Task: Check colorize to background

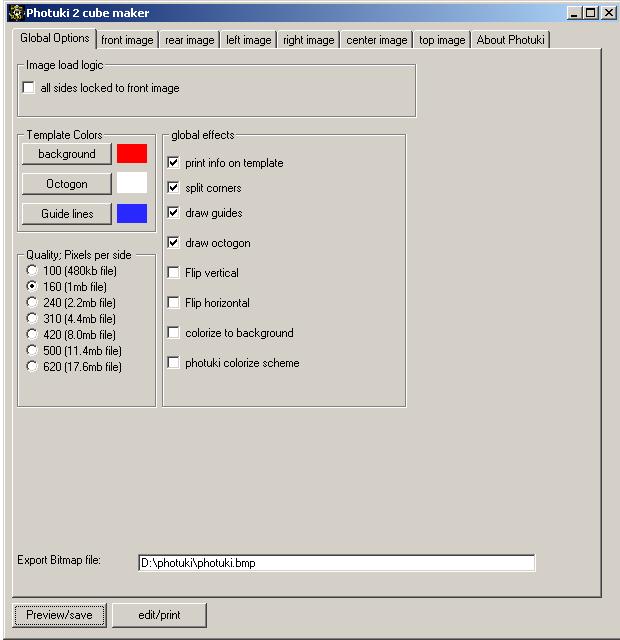Action: pos(174,333)
